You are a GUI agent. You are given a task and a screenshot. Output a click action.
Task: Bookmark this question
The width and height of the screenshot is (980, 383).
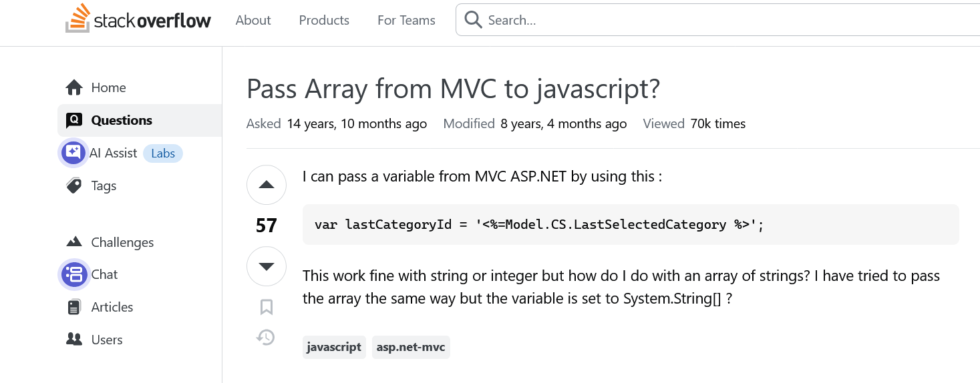[x=267, y=307]
